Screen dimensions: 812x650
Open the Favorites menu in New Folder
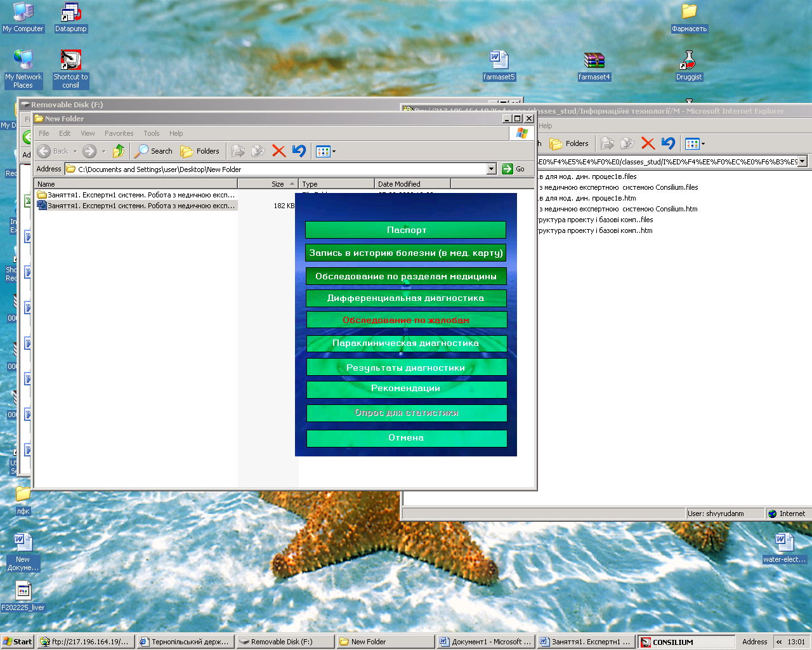tap(119, 133)
